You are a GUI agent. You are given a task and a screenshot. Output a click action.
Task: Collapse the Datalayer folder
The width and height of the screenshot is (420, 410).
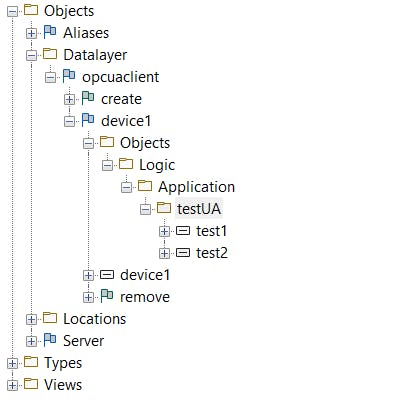click(x=31, y=55)
